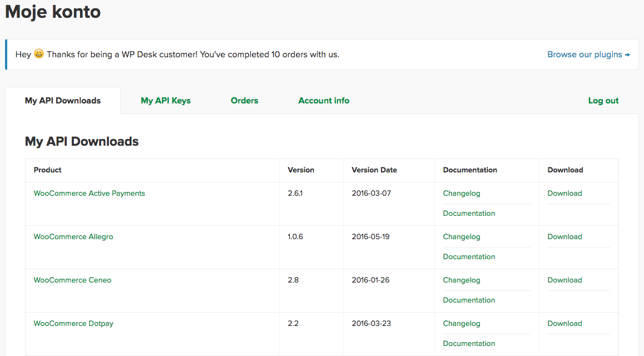View the Changelog for WooCommerce Active Payments
The width and height of the screenshot is (644, 356).
[x=461, y=194]
